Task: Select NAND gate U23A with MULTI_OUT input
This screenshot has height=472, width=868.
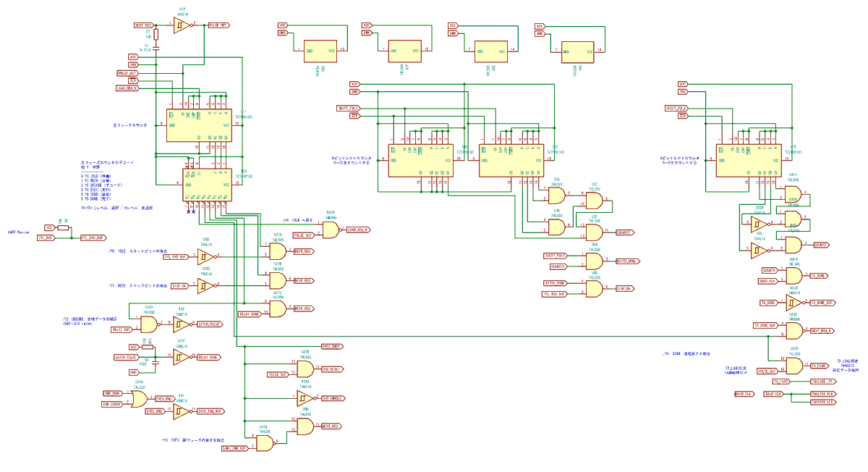Action: tap(150, 324)
